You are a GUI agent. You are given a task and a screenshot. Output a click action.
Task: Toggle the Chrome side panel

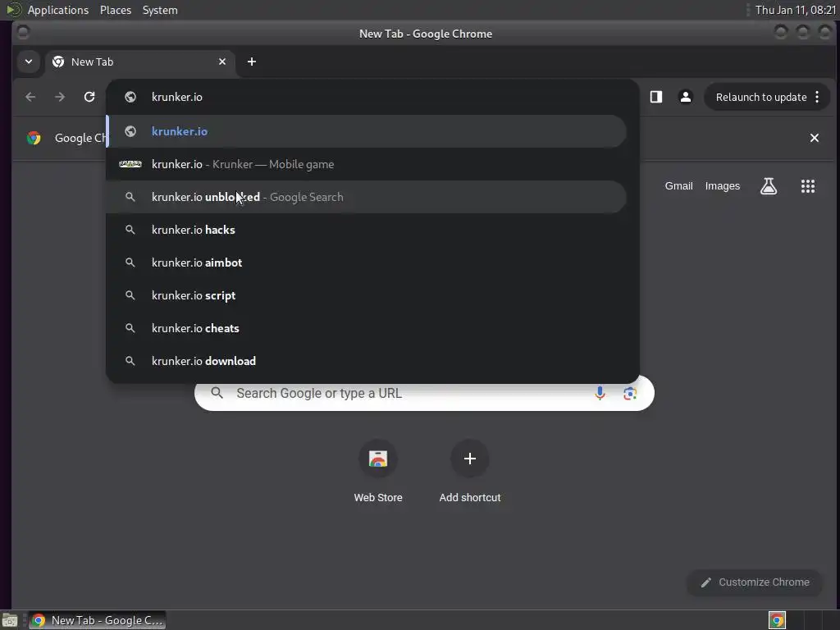(x=656, y=97)
